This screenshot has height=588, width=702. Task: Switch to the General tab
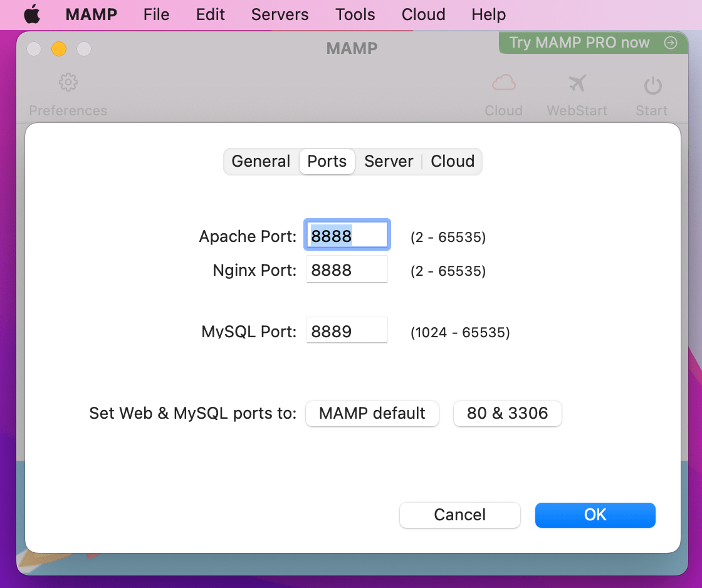tap(260, 161)
